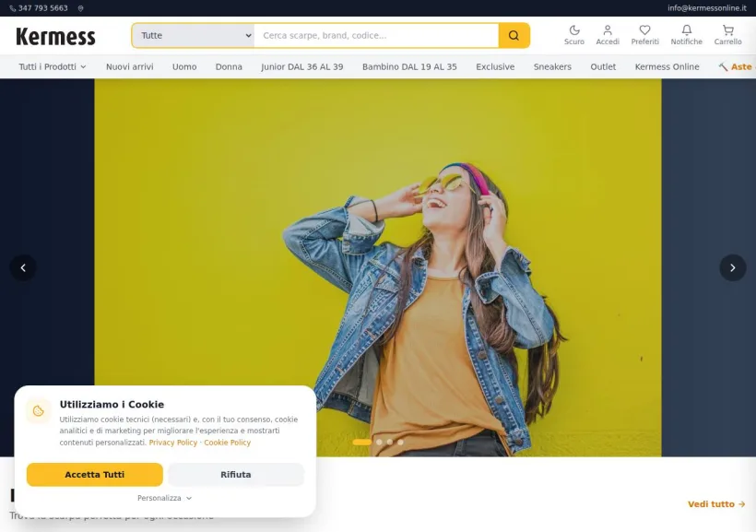The image size is (756, 532).
Task: Open the Sneakers section
Action: [x=552, y=66]
